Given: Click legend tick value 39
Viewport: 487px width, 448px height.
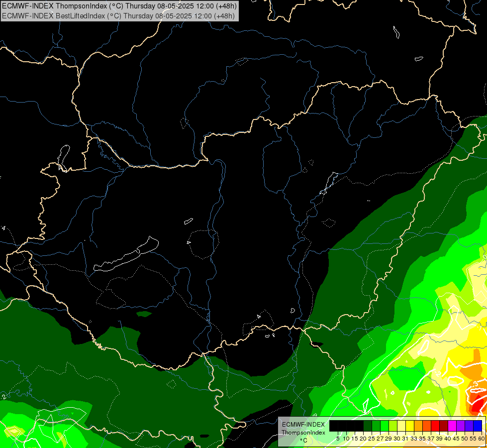Looking at the screenshot, I should [439, 439].
